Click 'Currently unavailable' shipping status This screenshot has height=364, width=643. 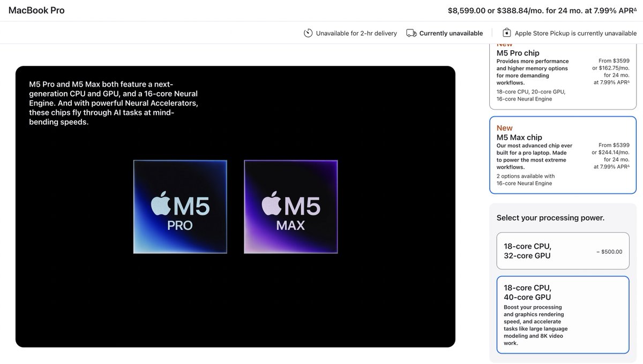tap(451, 33)
